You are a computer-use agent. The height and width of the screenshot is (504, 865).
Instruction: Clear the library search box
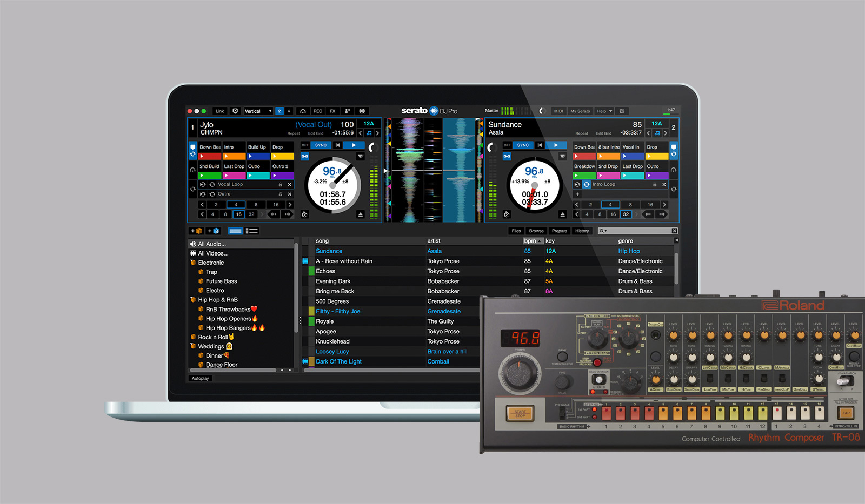coord(675,231)
